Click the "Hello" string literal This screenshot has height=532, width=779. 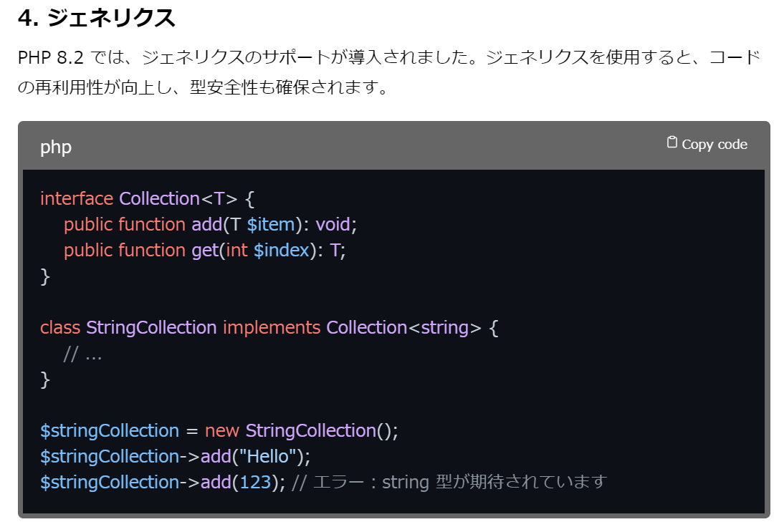[x=268, y=457]
